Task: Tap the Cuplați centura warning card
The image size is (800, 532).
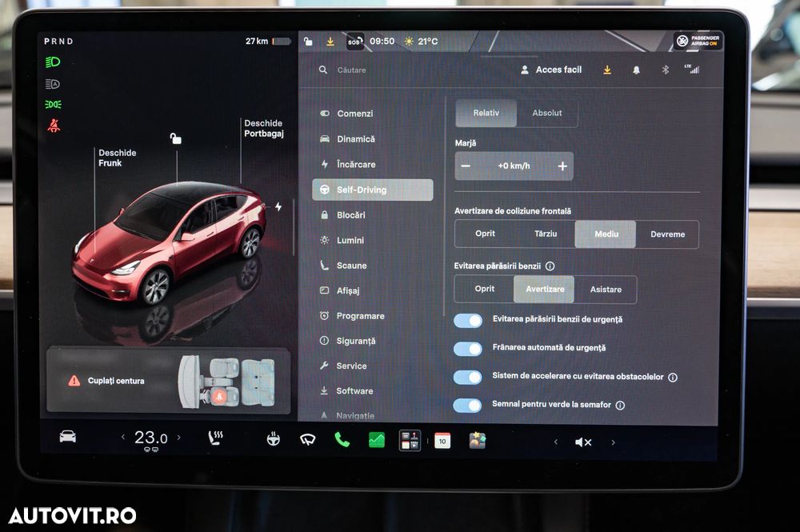Action: pyautogui.click(x=168, y=381)
